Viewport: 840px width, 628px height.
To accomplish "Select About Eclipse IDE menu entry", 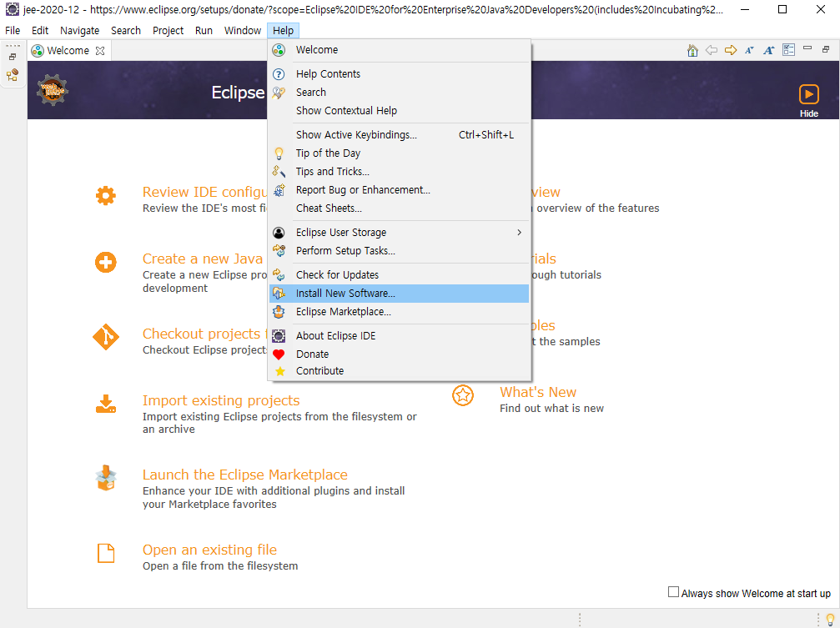I will [x=399, y=336].
